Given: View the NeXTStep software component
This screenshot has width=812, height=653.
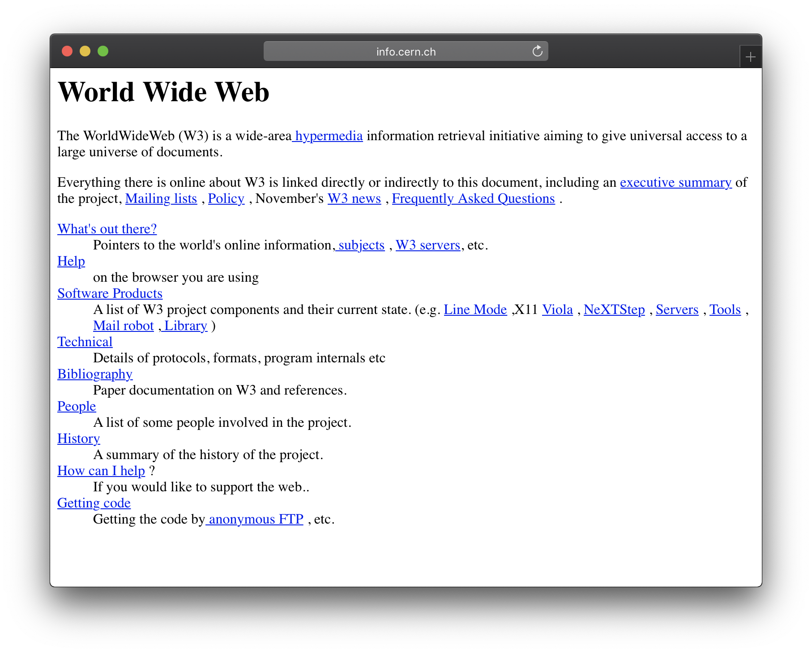Looking at the screenshot, I should 614,309.
